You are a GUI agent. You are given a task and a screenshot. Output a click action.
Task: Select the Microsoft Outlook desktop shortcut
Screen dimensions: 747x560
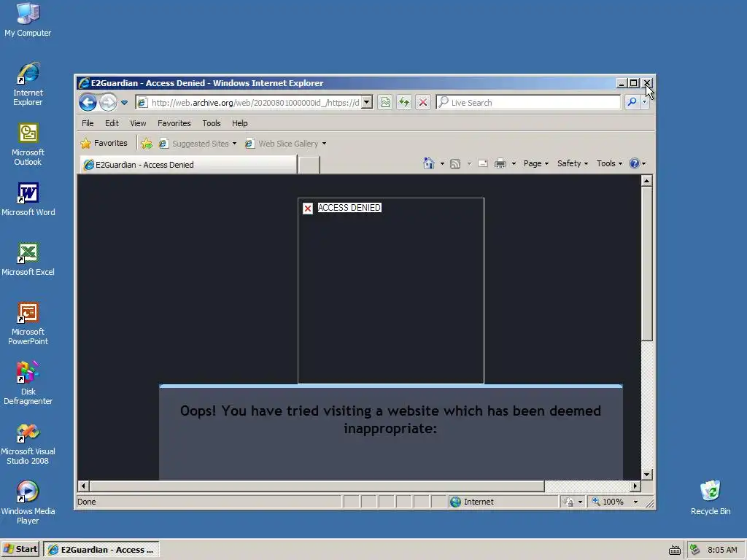[28, 144]
